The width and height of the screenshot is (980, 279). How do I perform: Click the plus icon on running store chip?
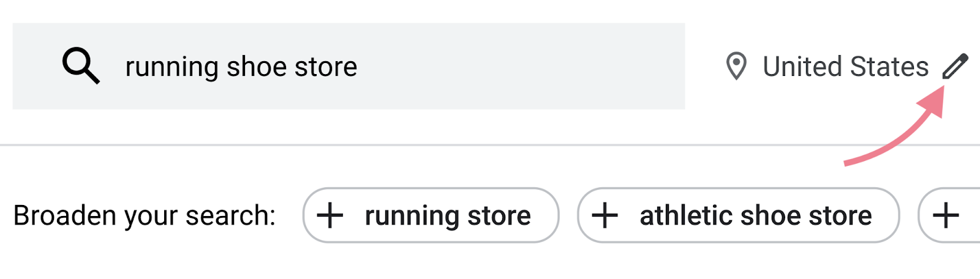coord(330,215)
